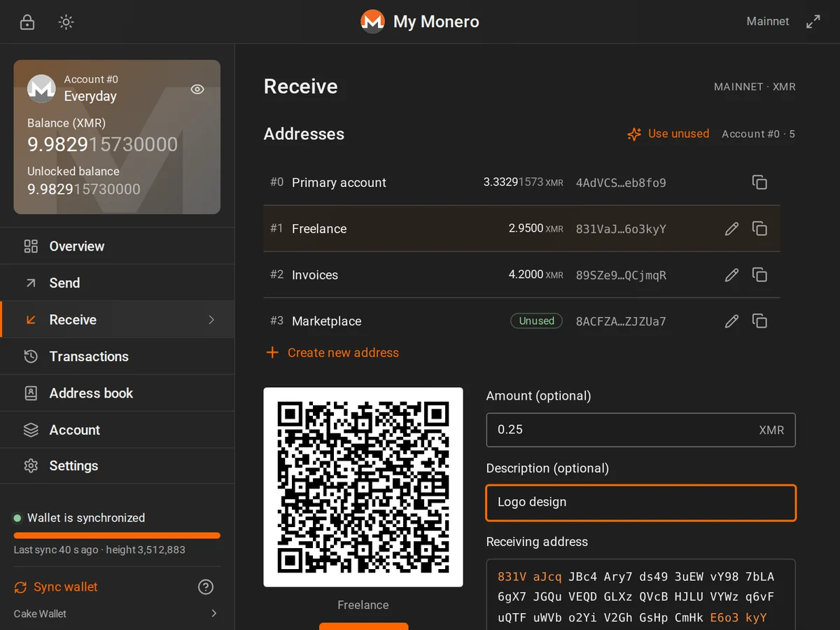Image resolution: width=840 pixels, height=630 pixels.
Task: Lock the wallet with padlock icon
Action: coord(27,22)
